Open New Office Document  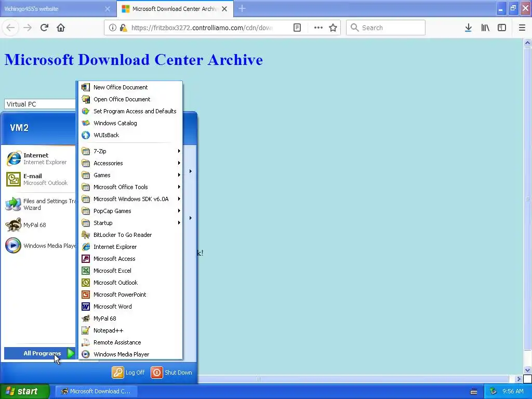[130, 87]
